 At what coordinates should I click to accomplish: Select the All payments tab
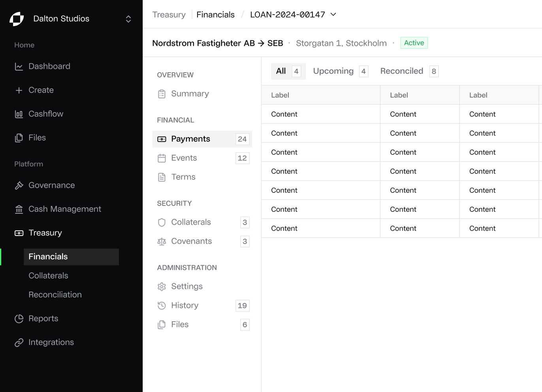(288, 71)
